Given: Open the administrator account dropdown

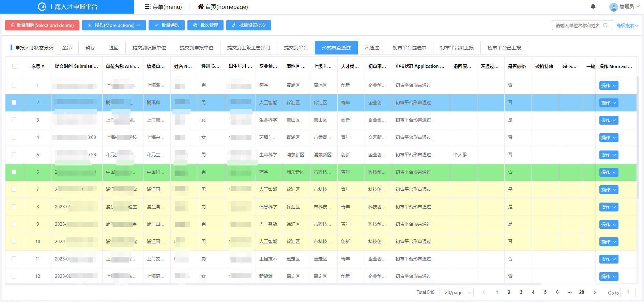Looking at the screenshot, I should [x=629, y=6].
